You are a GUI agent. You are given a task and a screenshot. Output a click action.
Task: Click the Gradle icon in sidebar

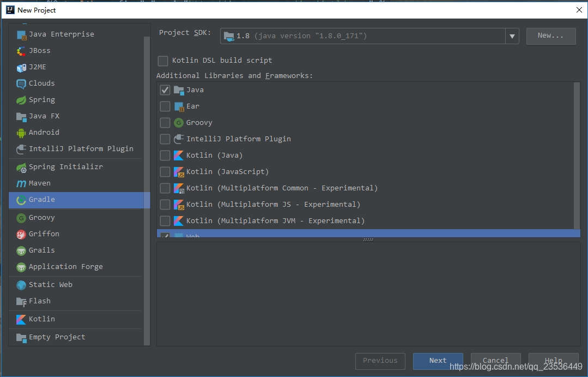coord(21,200)
